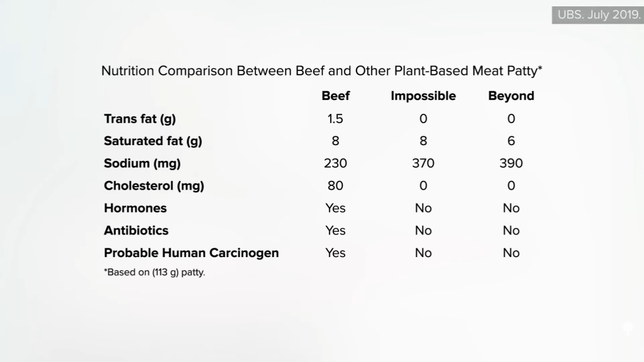Click the Impossible sodium value 370
Screen dimensions: 644x362
423,163
